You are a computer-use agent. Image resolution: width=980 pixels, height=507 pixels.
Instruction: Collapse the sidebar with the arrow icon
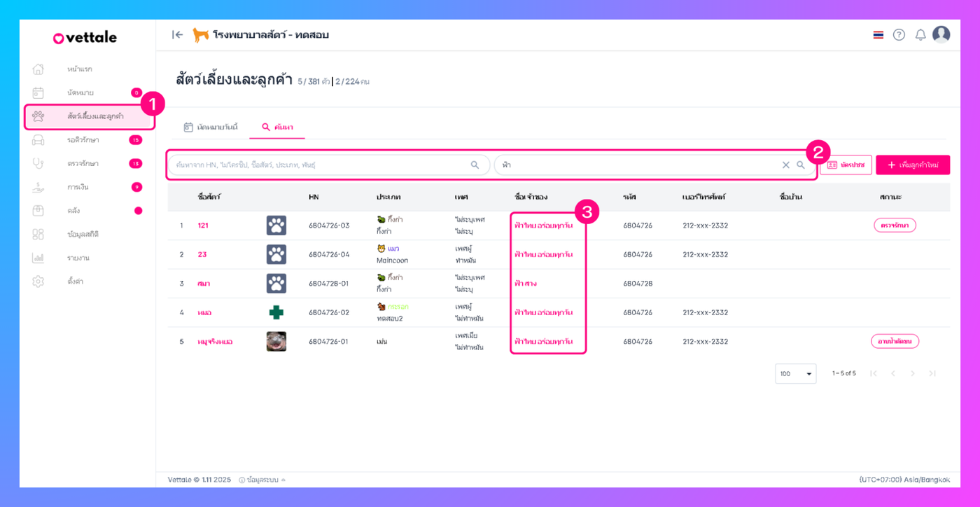pyautogui.click(x=178, y=35)
